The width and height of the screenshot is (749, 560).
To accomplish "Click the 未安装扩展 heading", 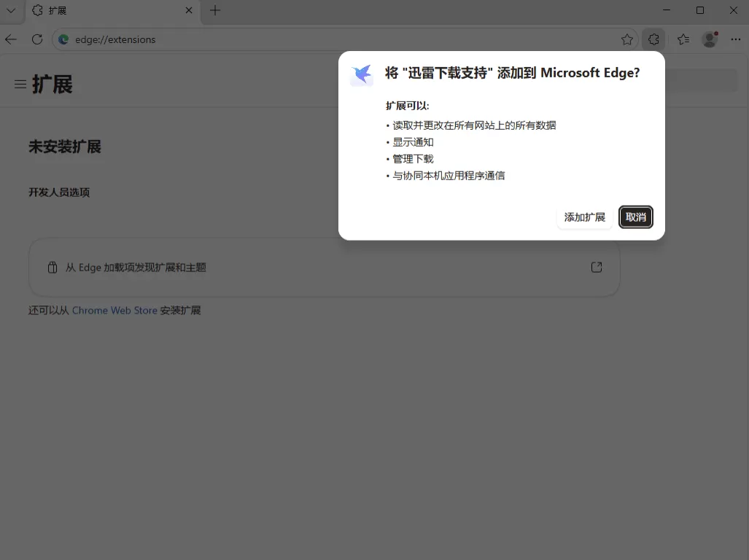I will click(x=65, y=147).
